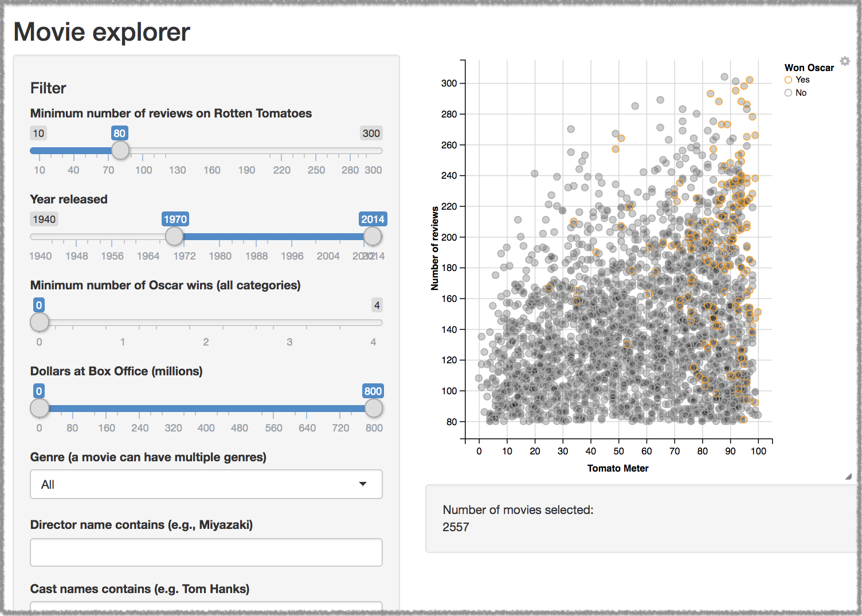Click the 'Tomato Meter' axis label

(618, 468)
